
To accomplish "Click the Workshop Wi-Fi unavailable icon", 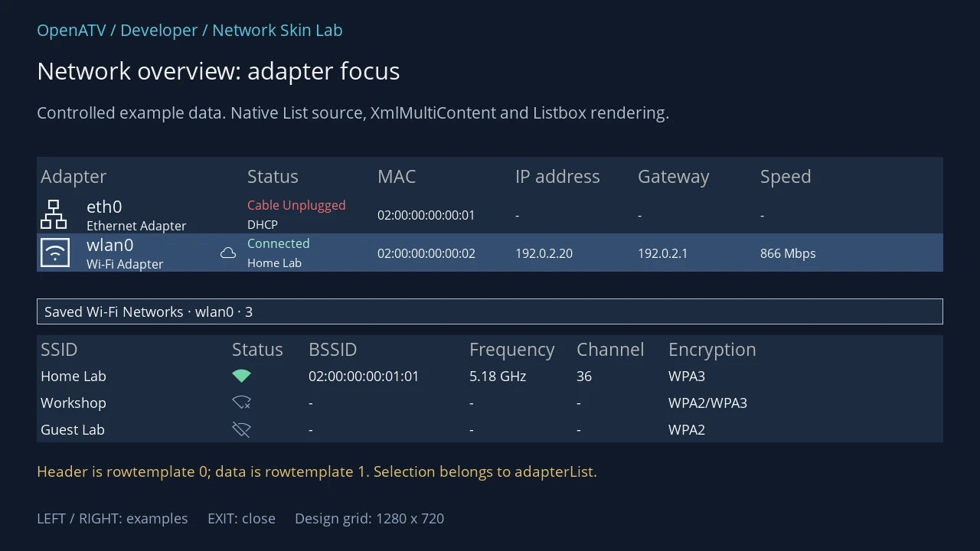I will (x=241, y=403).
